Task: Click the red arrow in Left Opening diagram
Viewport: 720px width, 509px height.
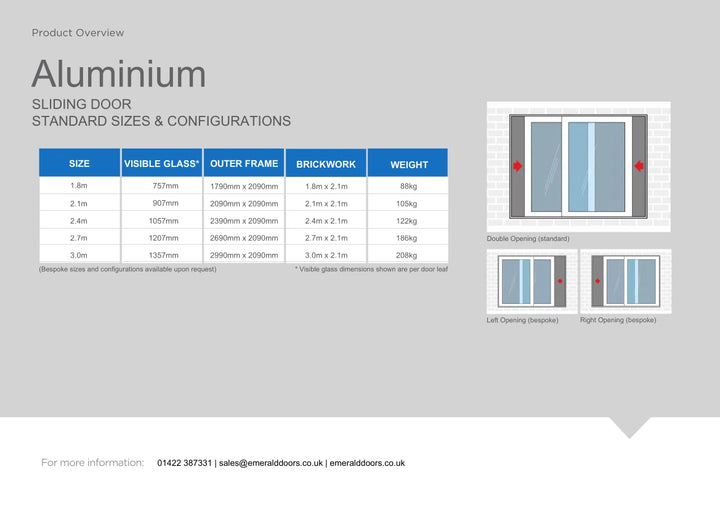Action: pyautogui.click(x=560, y=282)
